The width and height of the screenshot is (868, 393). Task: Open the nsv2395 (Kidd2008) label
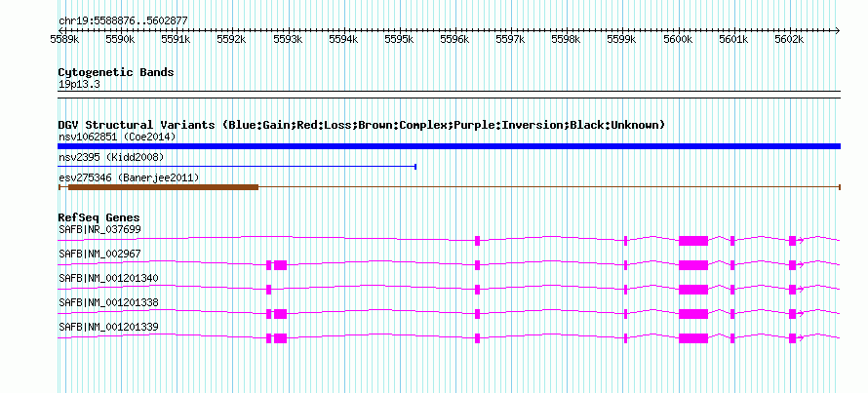coord(111,157)
